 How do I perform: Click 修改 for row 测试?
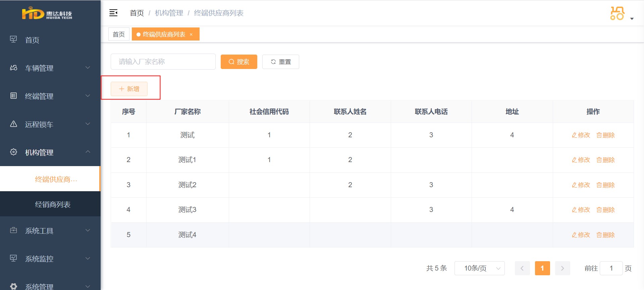click(581, 135)
